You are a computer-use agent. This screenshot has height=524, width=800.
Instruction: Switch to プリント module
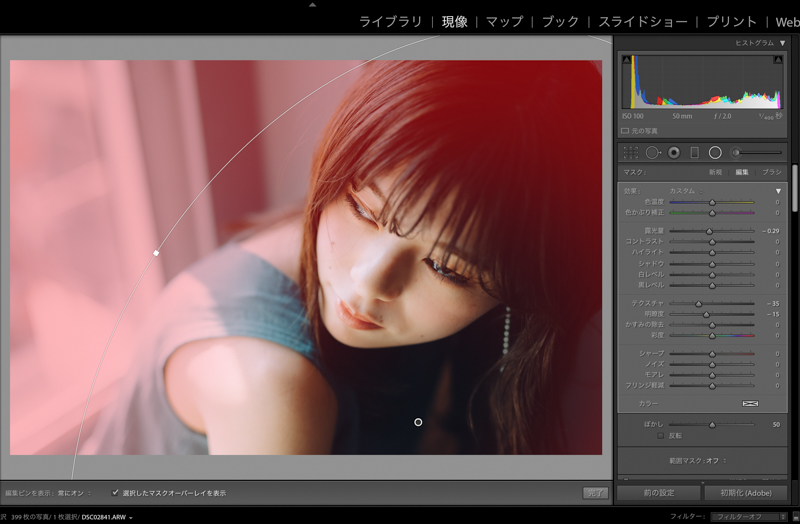pos(731,22)
